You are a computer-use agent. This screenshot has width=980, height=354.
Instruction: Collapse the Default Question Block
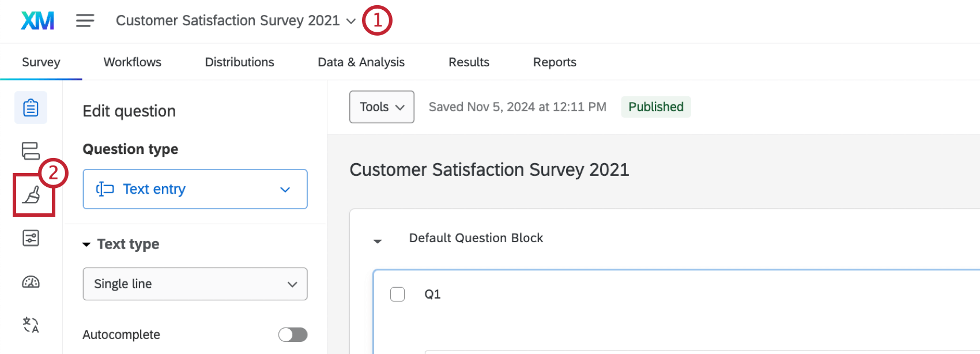[378, 241]
